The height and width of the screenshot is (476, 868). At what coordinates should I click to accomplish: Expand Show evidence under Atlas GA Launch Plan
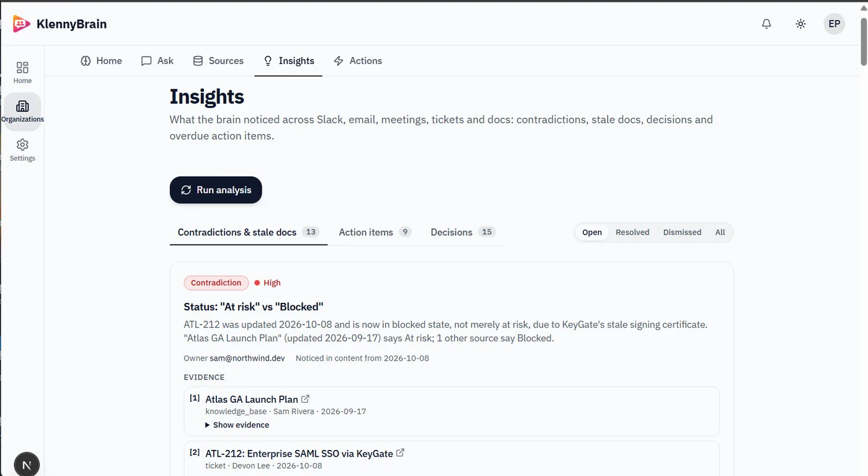coord(237,425)
